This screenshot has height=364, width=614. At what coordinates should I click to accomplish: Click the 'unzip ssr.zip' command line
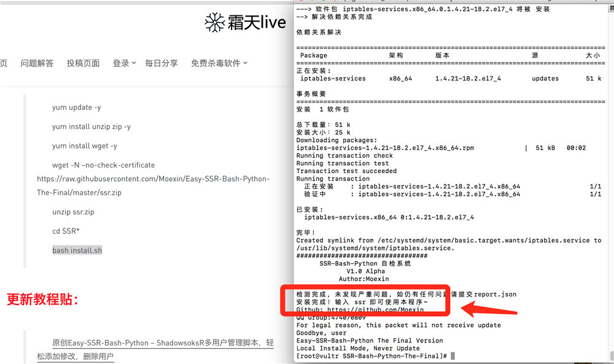click(x=73, y=212)
